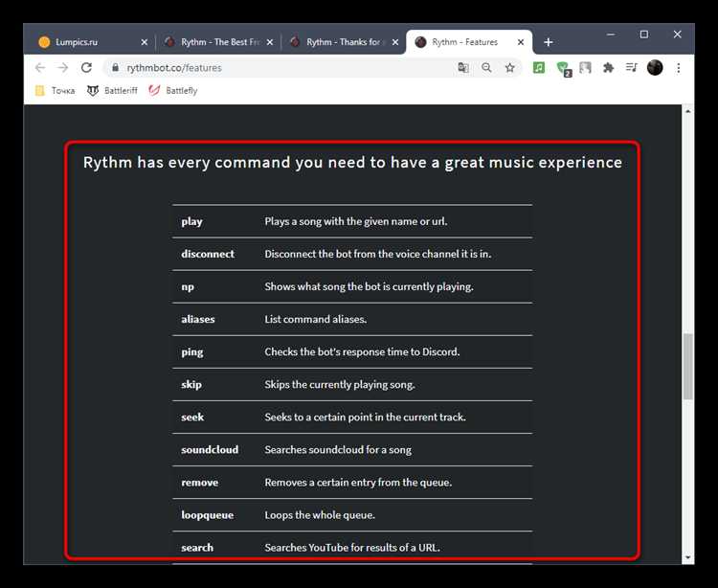Open the green shield extension with badge

tap(563, 68)
